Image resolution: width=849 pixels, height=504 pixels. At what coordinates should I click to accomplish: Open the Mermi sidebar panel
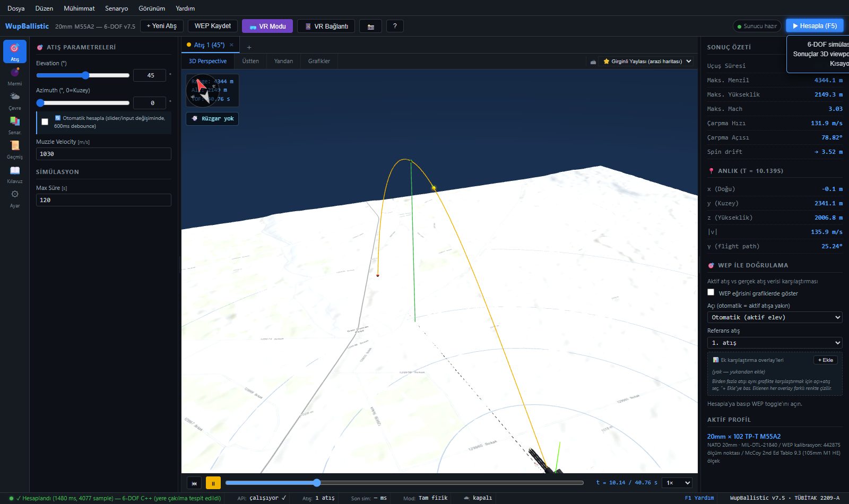pyautogui.click(x=15, y=76)
